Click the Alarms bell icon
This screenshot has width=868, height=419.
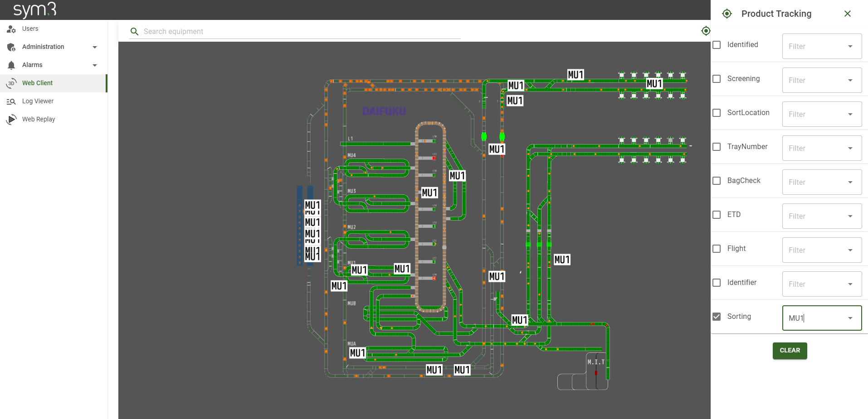[x=11, y=65]
